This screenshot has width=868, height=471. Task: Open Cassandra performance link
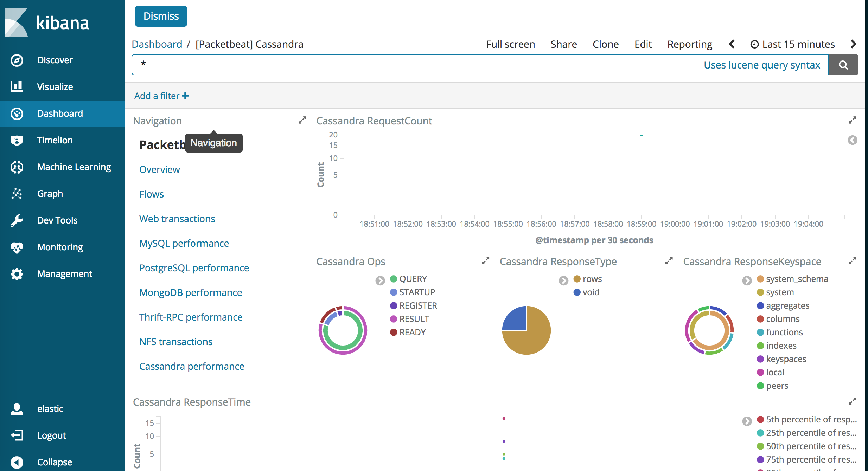(192, 366)
